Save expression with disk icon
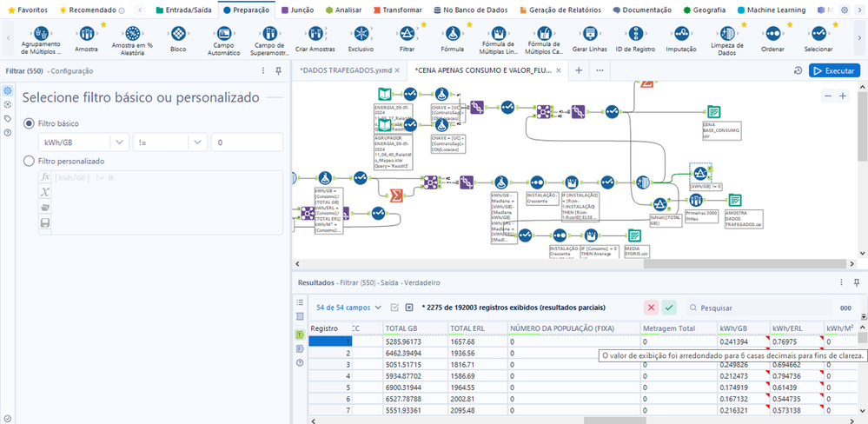868x424 pixels. pyautogui.click(x=45, y=223)
